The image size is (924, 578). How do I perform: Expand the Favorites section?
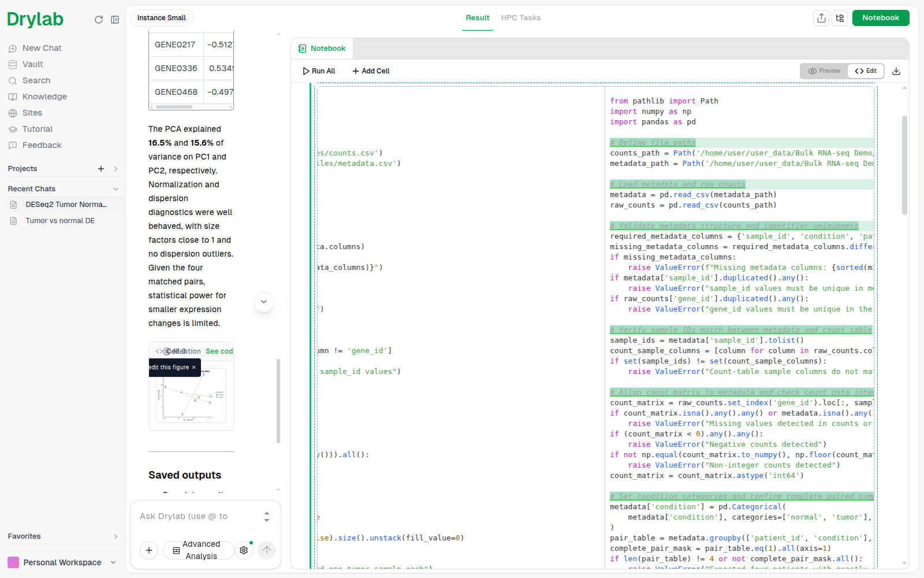115,536
